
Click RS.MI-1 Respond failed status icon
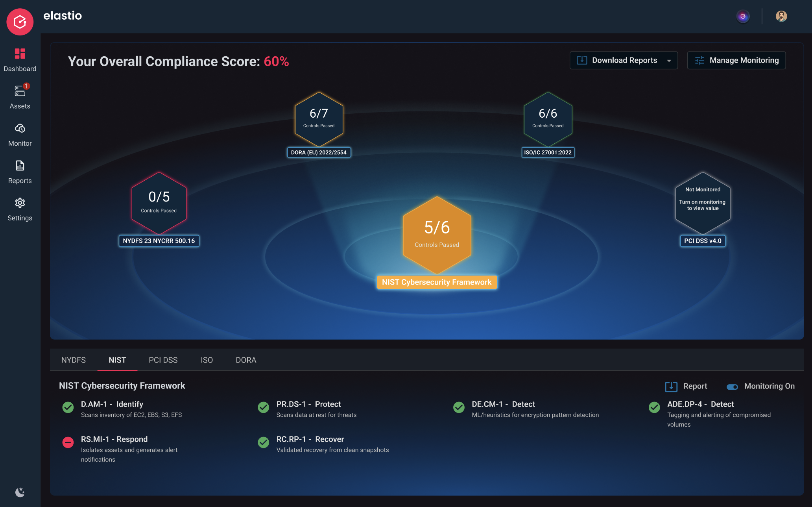(68, 442)
